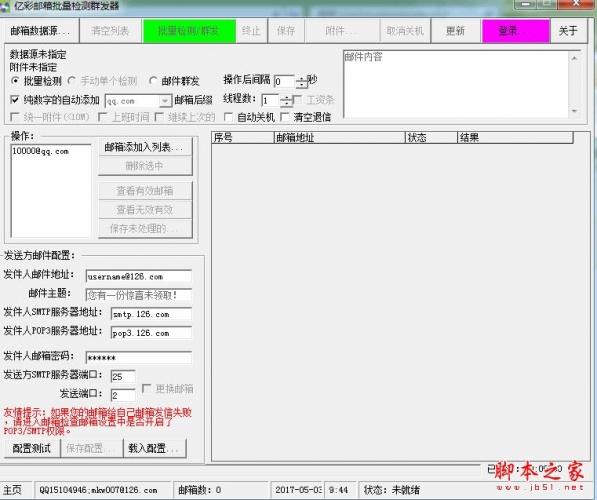Screen dimensions: 597x500
Task: Click 保存 toolbar button
Action: click(286, 31)
